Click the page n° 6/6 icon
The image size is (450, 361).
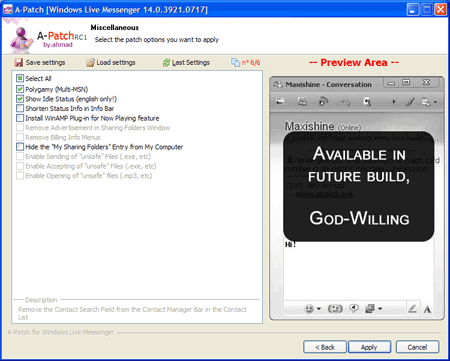pyautogui.click(x=235, y=62)
